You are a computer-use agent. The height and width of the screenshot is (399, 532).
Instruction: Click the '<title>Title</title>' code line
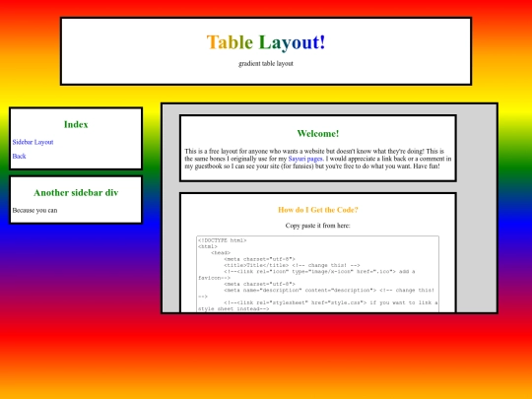coord(292,265)
